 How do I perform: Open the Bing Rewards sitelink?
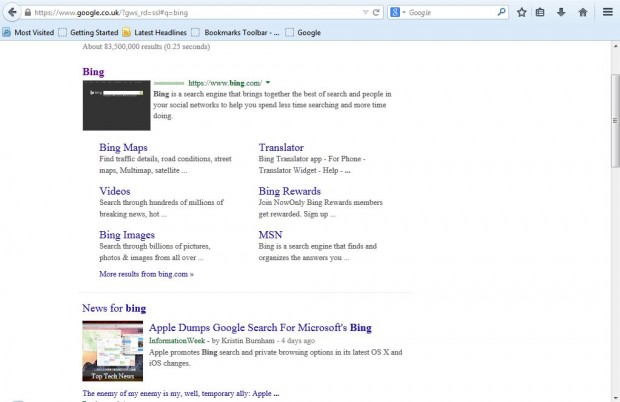[x=290, y=191]
